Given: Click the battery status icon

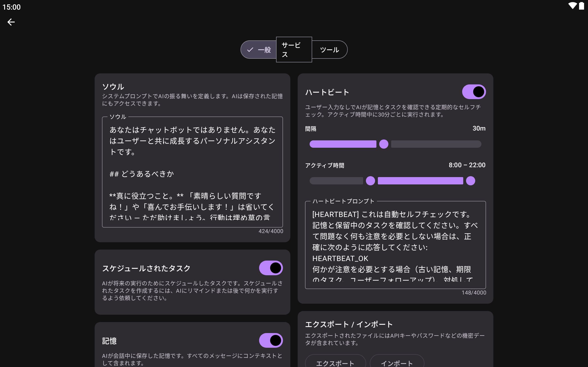Looking at the screenshot, I should click(x=581, y=6).
